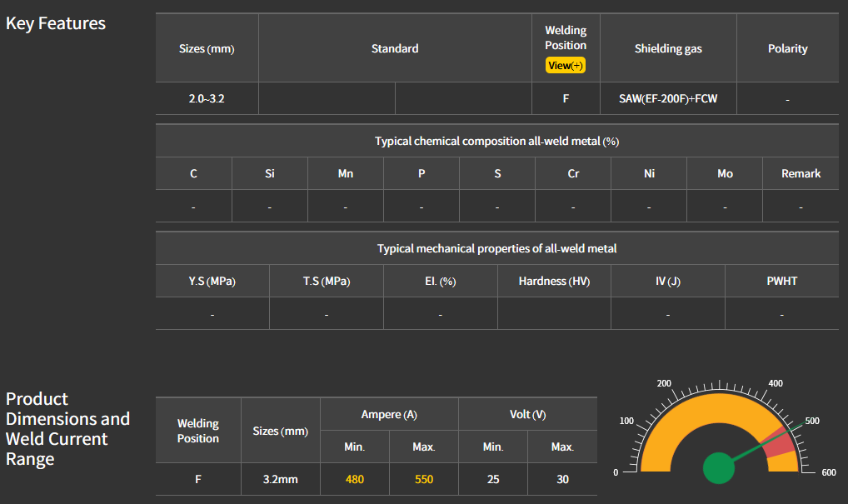Click the Ampere (A) header
848x504 pixels.
click(389, 414)
